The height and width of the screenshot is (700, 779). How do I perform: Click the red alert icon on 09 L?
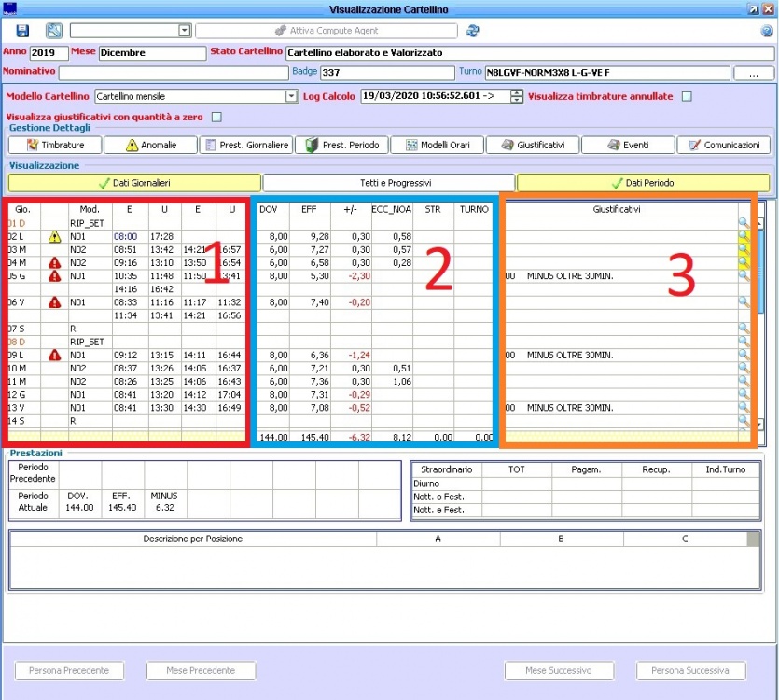[55, 355]
